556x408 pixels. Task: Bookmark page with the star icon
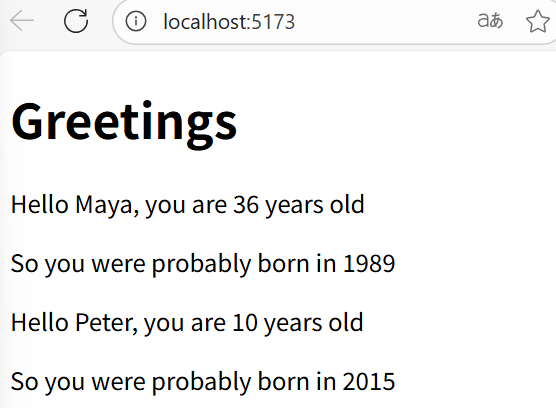[x=538, y=21]
